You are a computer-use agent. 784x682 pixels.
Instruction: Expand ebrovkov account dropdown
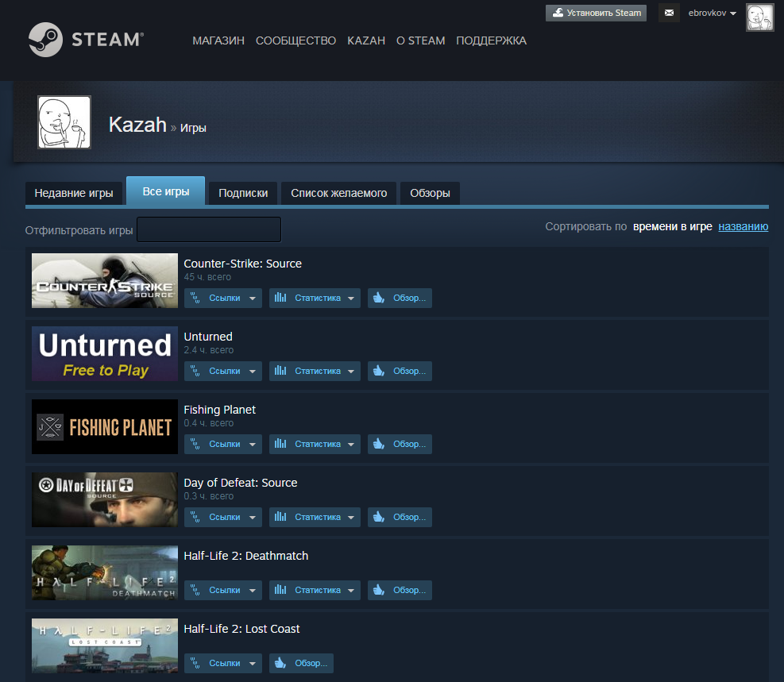712,13
